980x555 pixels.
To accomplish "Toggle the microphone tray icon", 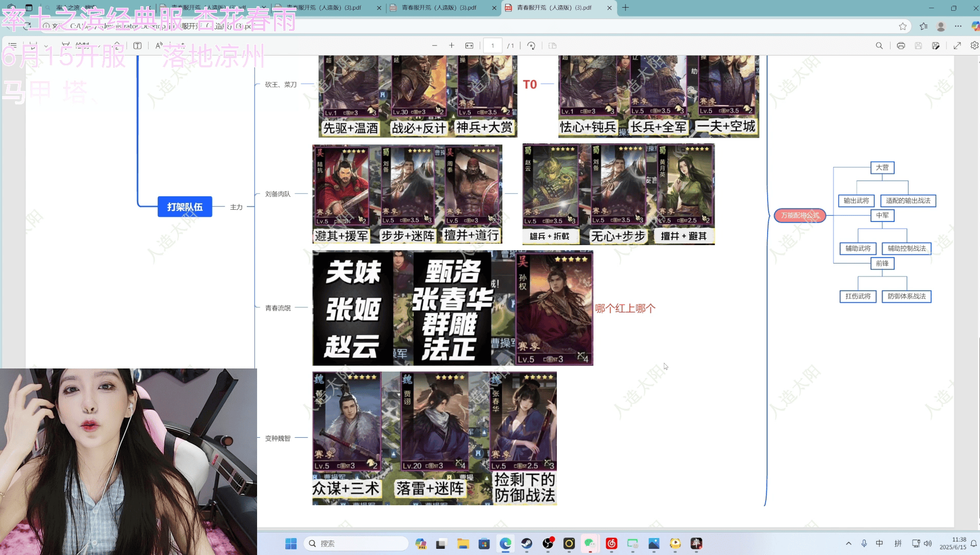I will [864, 543].
